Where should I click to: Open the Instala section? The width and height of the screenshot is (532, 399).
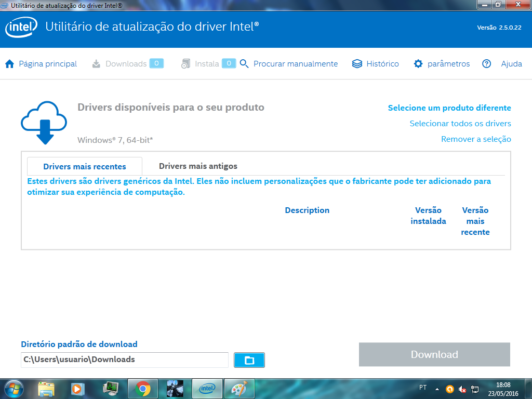207,64
